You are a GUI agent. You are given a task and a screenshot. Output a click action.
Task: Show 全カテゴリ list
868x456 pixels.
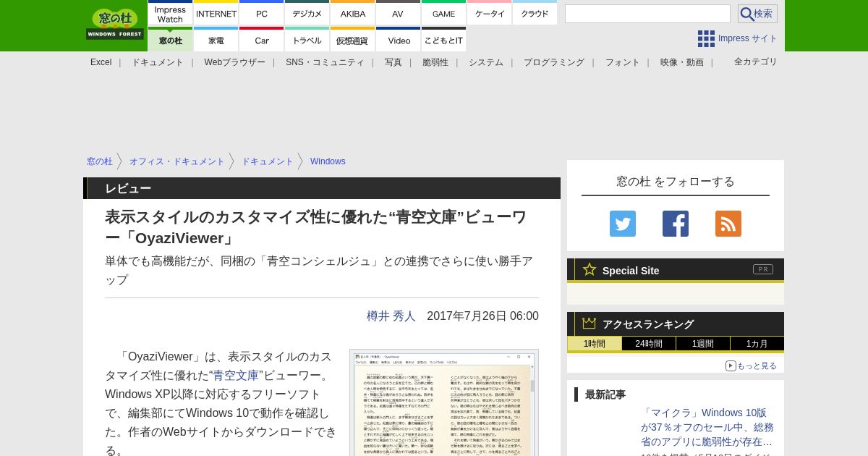pyautogui.click(x=756, y=62)
